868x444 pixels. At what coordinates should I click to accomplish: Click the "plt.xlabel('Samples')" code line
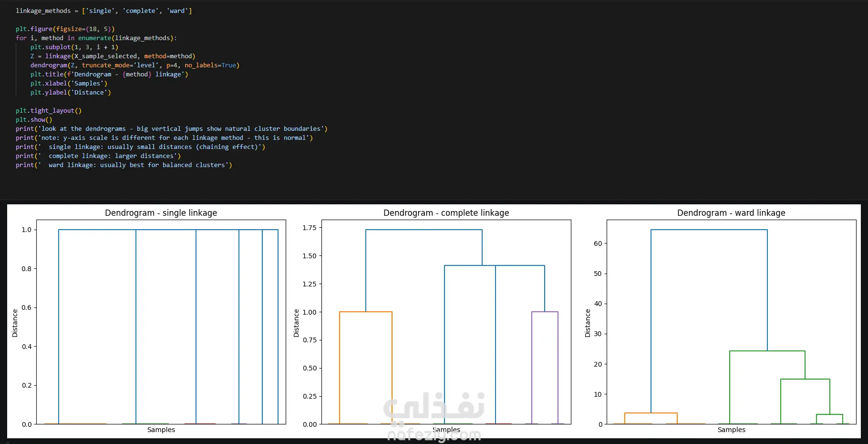point(69,83)
